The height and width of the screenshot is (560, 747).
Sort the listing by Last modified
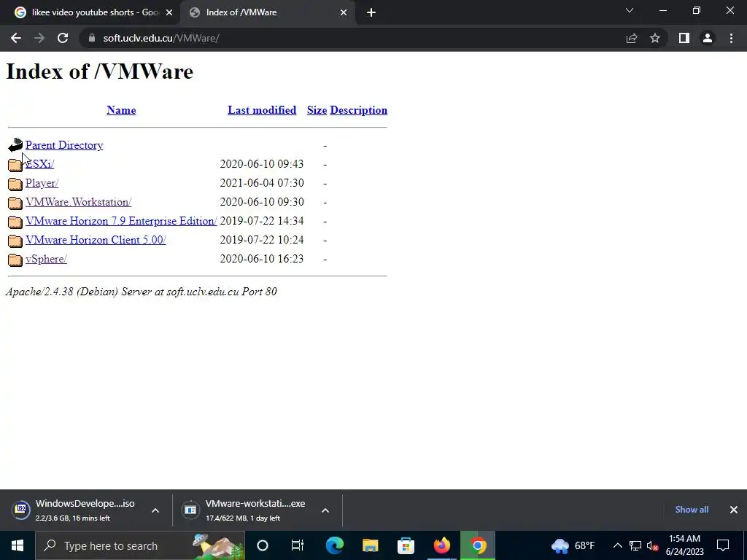pyautogui.click(x=262, y=110)
